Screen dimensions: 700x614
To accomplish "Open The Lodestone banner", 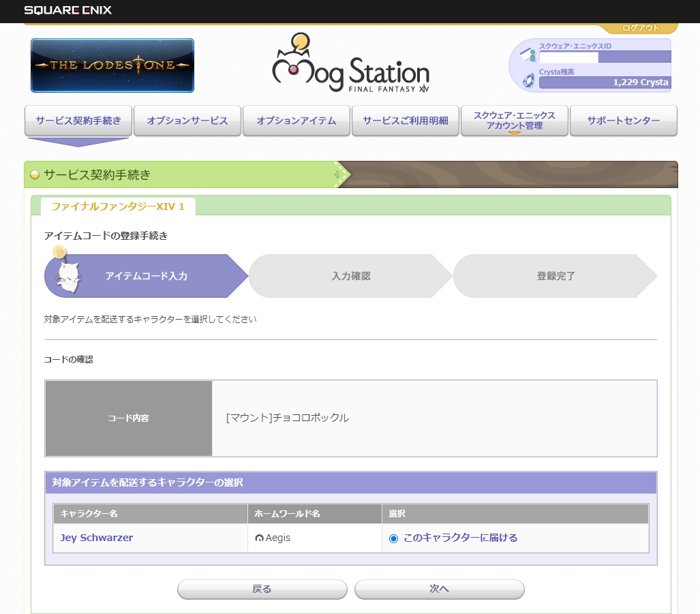I will coord(112,65).
